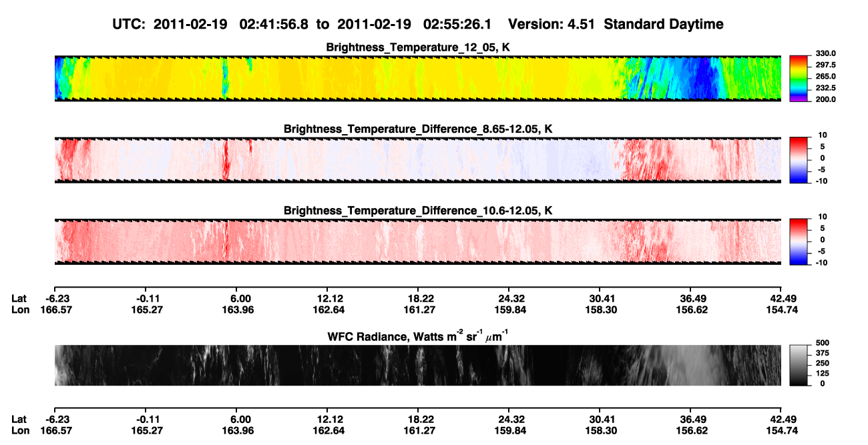Click the 'Brightness_Temperature_Difference_8.65-12.05, K' title
The height and width of the screenshot is (445, 868).
tap(418, 129)
